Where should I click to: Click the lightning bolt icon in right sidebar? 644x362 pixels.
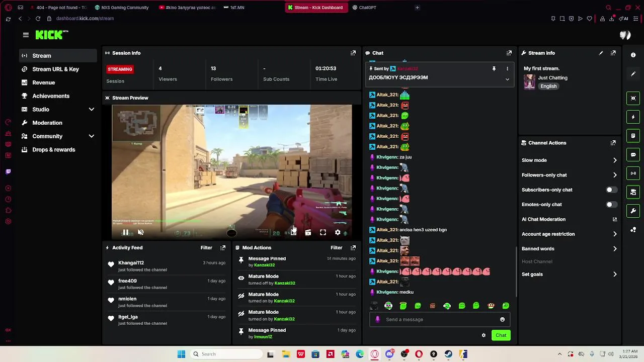(633, 117)
